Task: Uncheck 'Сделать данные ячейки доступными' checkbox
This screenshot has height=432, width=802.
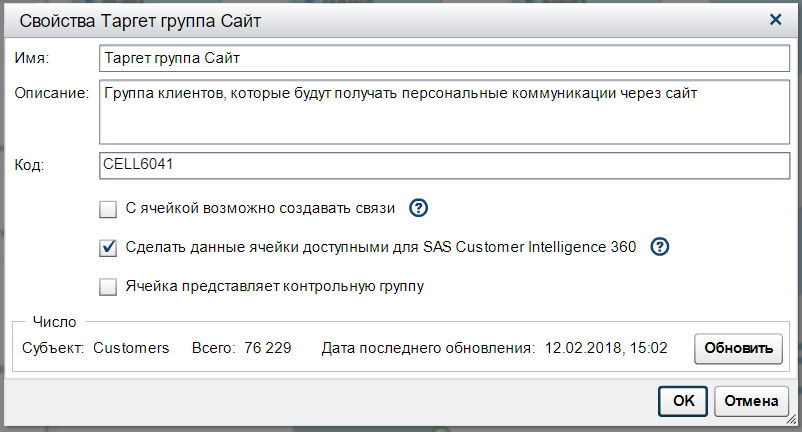Action: pos(109,248)
